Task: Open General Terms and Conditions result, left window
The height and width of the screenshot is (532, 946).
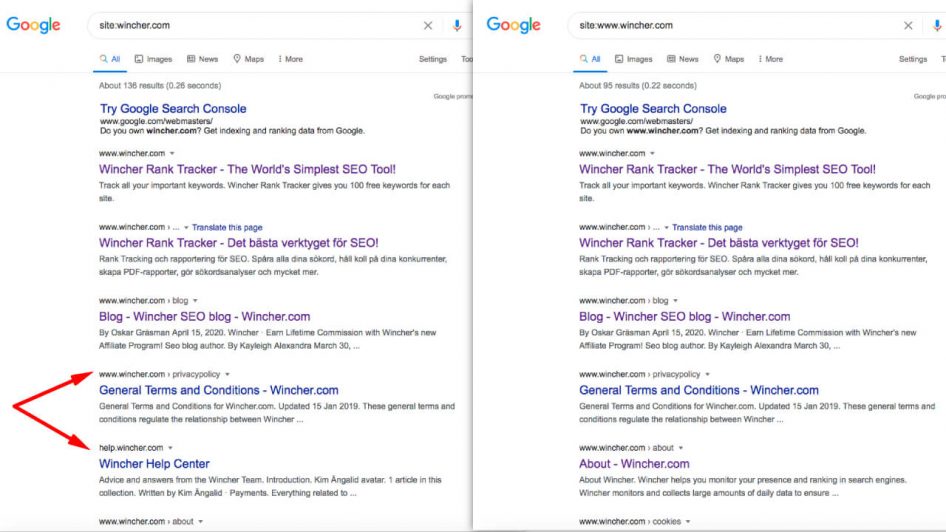Action: tap(219, 390)
